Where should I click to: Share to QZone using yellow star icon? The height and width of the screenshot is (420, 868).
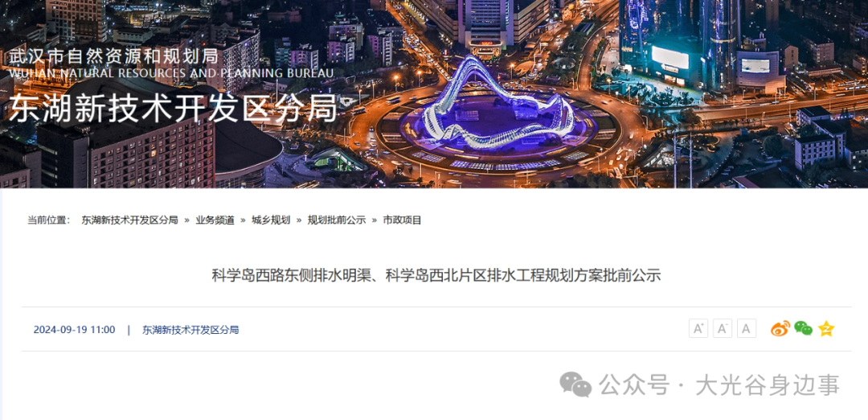click(x=826, y=328)
